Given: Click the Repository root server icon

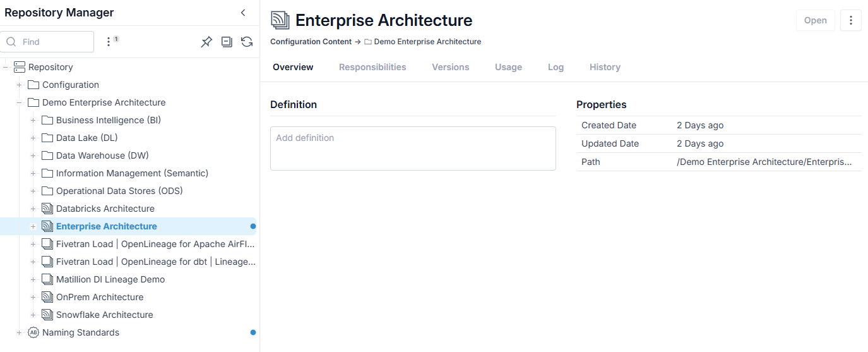Looking at the screenshot, I should (20, 67).
